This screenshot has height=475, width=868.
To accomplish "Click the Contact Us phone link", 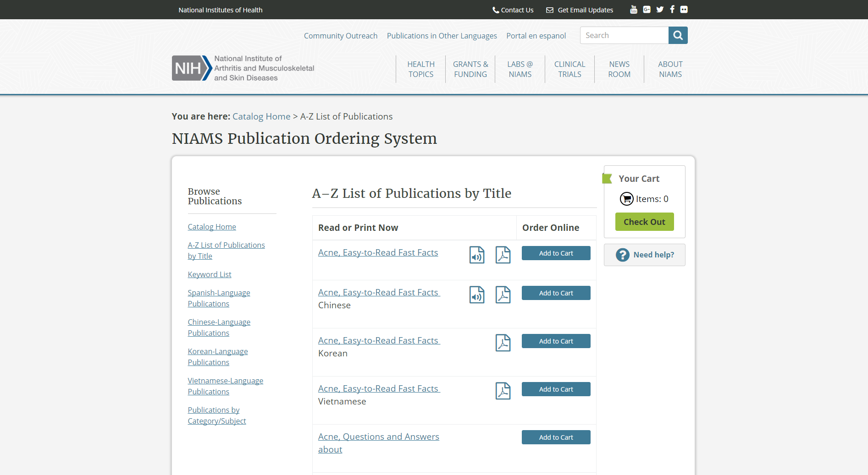I will [x=513, y=10].
